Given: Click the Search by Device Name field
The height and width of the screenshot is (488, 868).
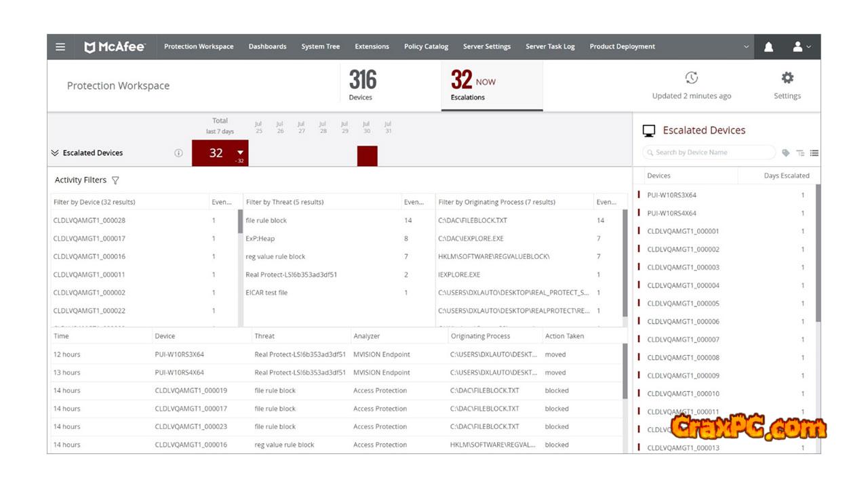Looking at the screenshot, I should pos(709,152).
